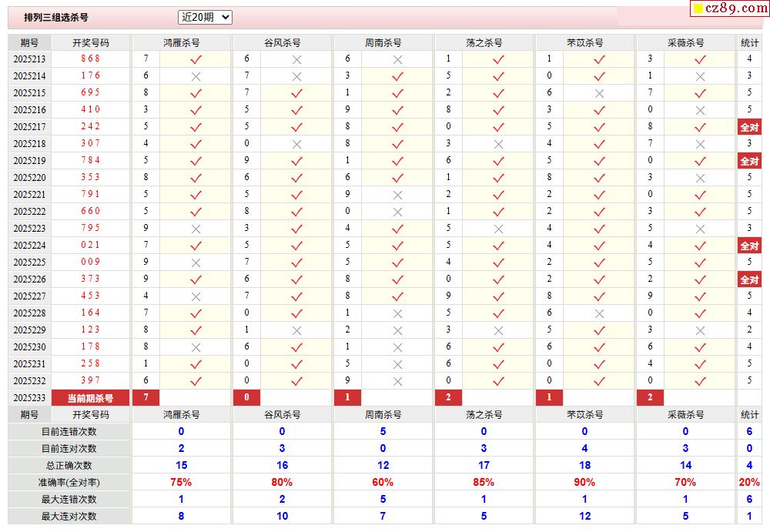Click the 苯苡杀号 cross mark for 2025215
This screenshot has height=532, width=770.
(599, 93)
